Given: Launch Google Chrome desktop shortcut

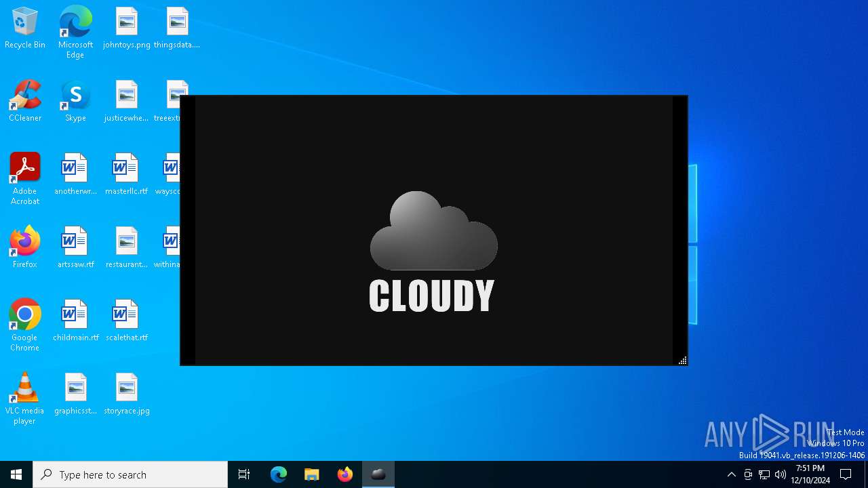Looking at the screenshot, I should (x=25, y=325).
